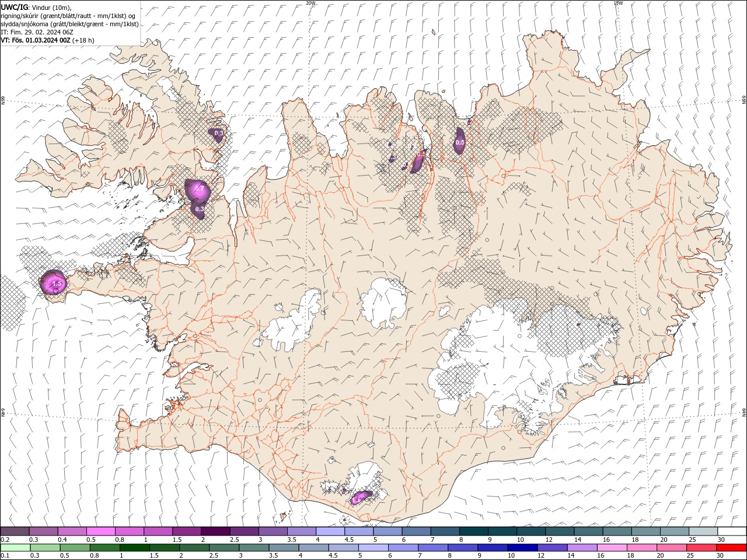Image resolution: width=747 pixels, height=560 pixels.
Task: Click the '15W' longitude label
Action: 618,3
